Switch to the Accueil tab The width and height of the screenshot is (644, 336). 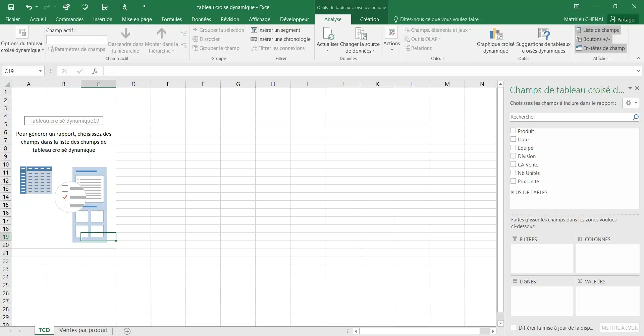coord(38,19)
